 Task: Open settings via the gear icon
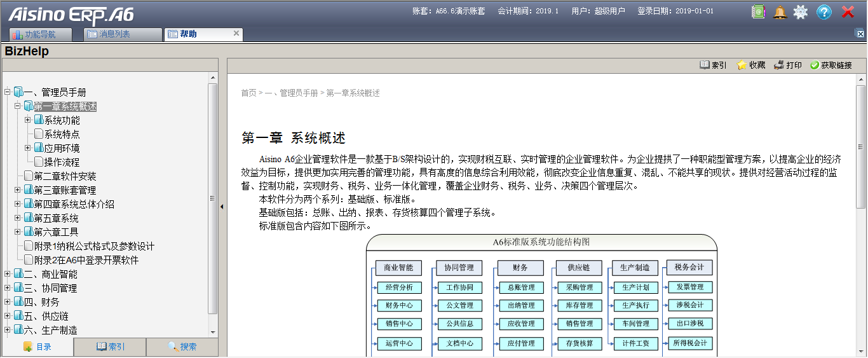[x=801, y=11]
